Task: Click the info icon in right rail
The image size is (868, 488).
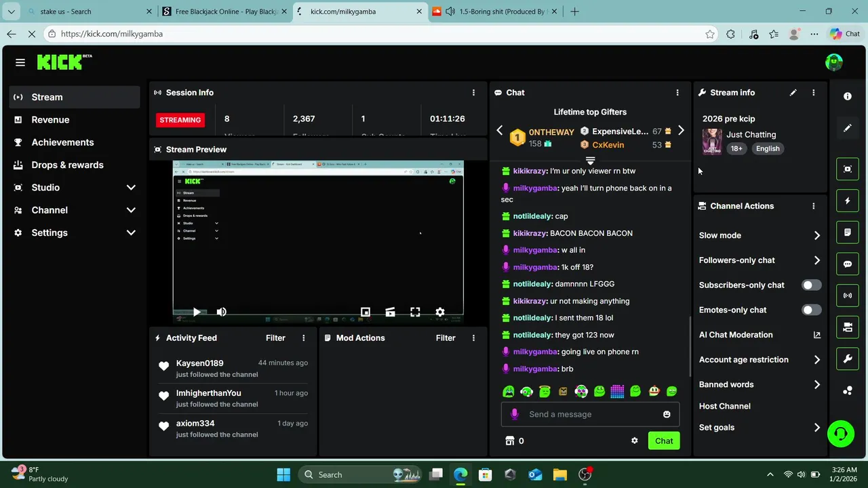Action: (x=848, y=96)
